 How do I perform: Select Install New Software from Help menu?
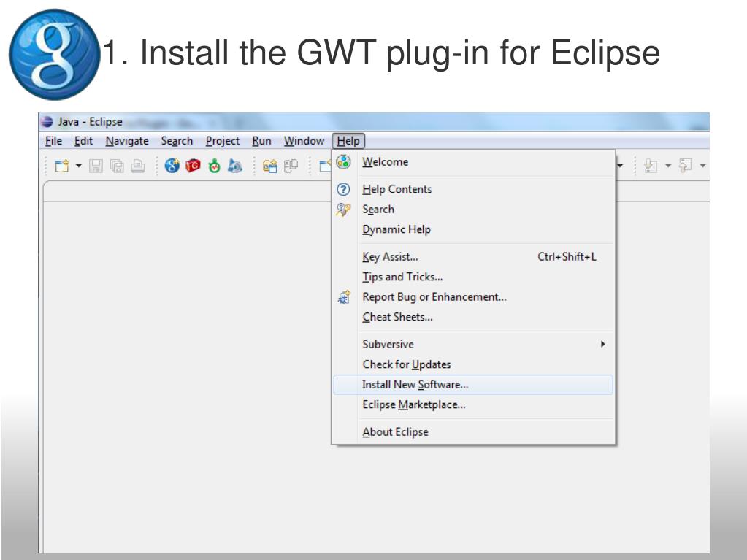(415, 385)
